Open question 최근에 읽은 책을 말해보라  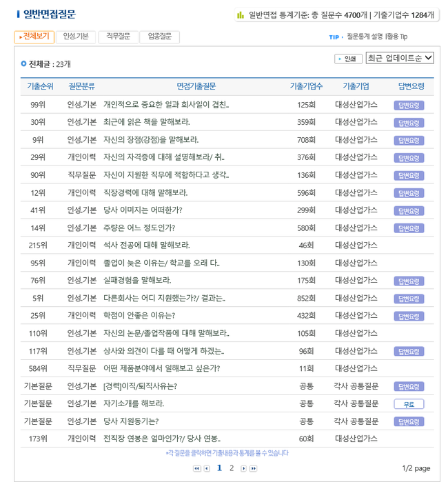[x=146, y=122]
